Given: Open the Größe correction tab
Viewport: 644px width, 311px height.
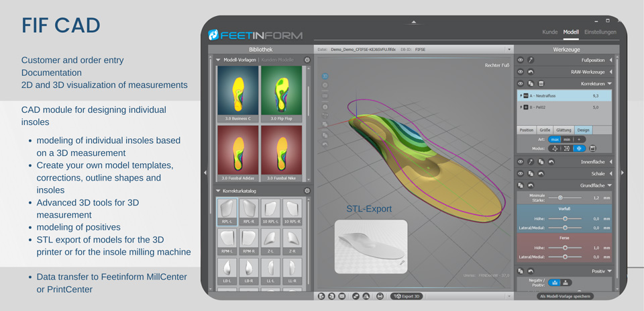Looking at the screenshot, I should (x=544, y=130).
